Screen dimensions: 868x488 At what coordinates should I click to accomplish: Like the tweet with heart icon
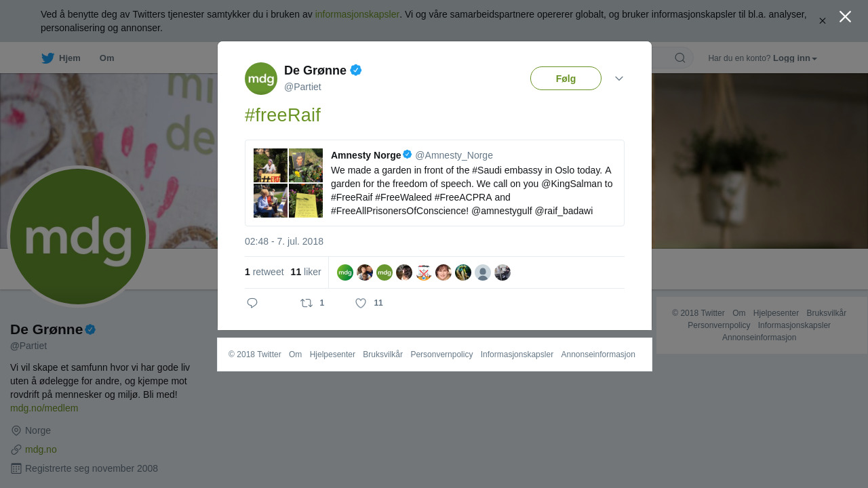pos(361,303)
